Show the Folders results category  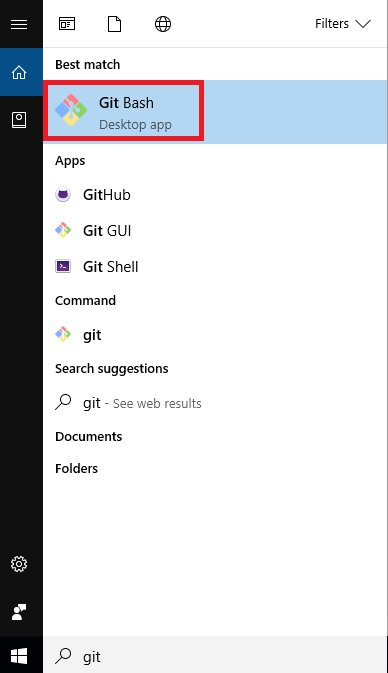pos(76,468)
